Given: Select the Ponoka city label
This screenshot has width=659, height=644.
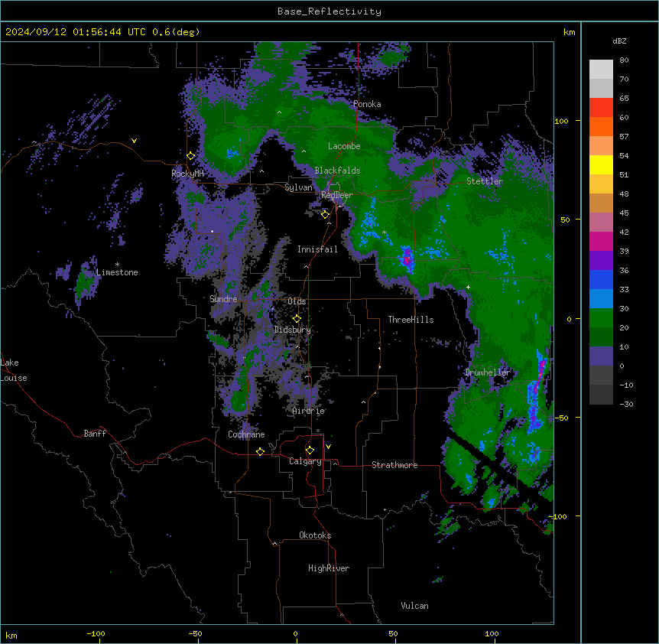Looking at the screenshot, I should [367, 104].
